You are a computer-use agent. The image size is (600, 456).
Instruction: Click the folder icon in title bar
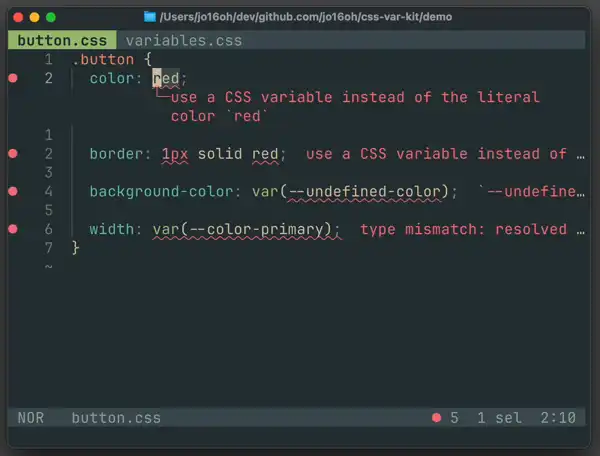click(x=150, y=17)
